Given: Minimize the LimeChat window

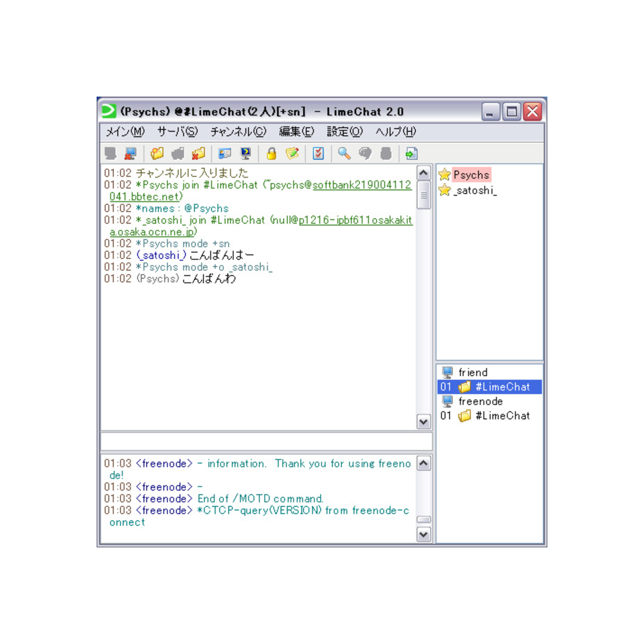Looking at the screenshot, I should pyautogui.click(x=491, y=111).
